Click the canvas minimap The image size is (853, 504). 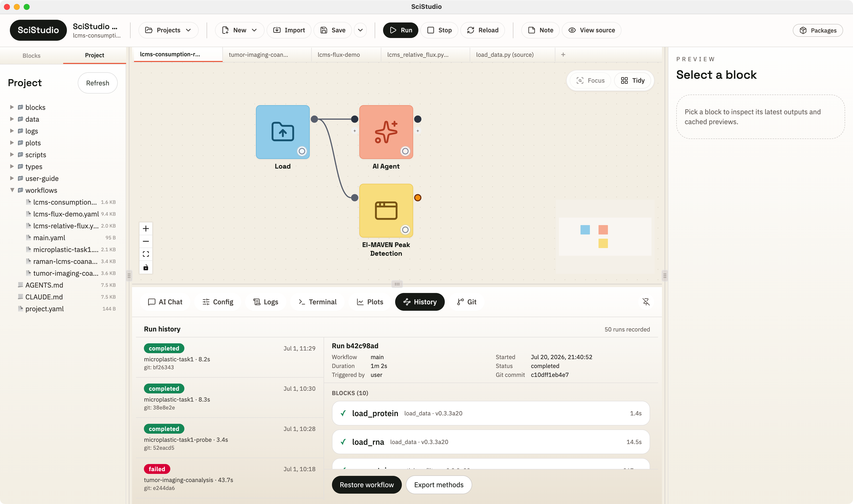coord(605,237)
